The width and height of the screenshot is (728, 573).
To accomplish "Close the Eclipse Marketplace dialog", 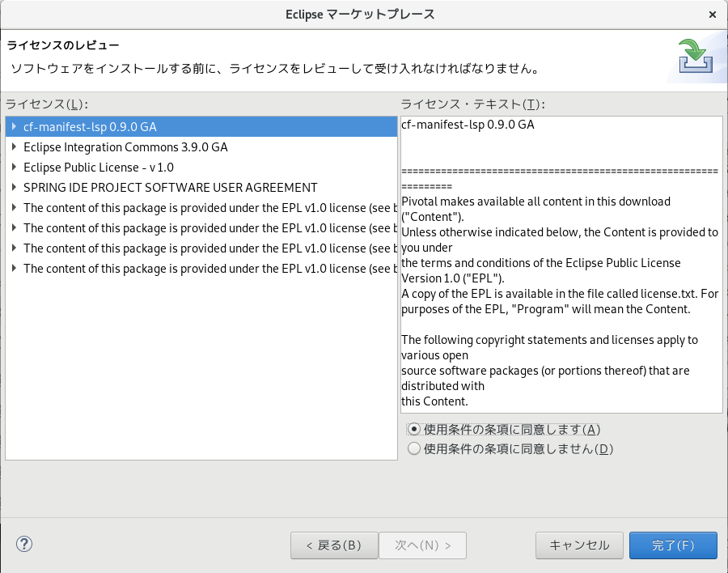I will tap(713, 15).
